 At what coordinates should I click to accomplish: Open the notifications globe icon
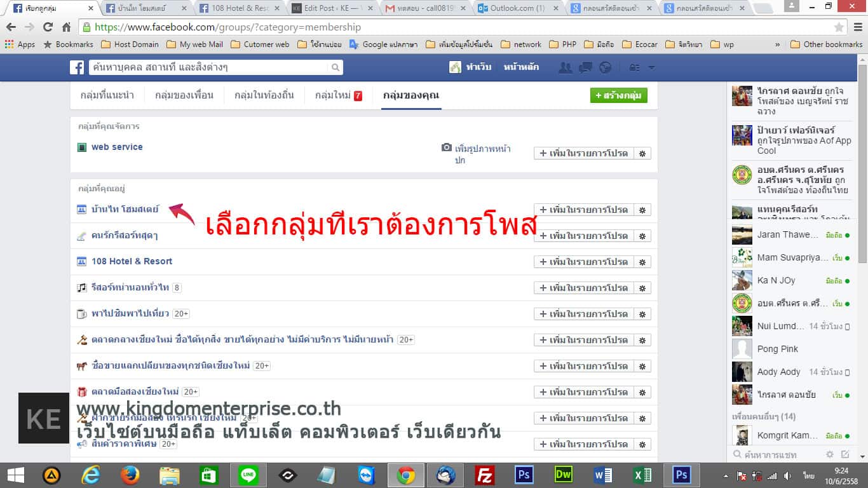605,67
